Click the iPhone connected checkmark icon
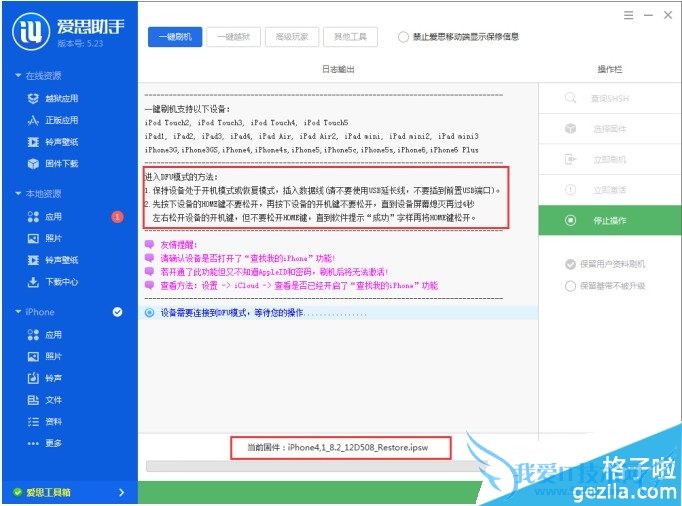This screenshot has width=682, height=506. point(117,312)
